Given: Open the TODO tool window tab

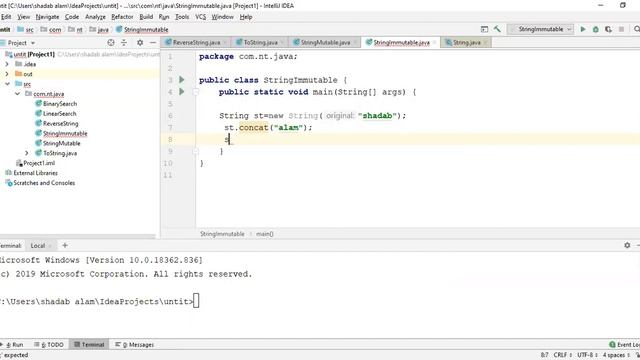Looking at the screenshot, I should pyautogui.click(x=49, y=344).
